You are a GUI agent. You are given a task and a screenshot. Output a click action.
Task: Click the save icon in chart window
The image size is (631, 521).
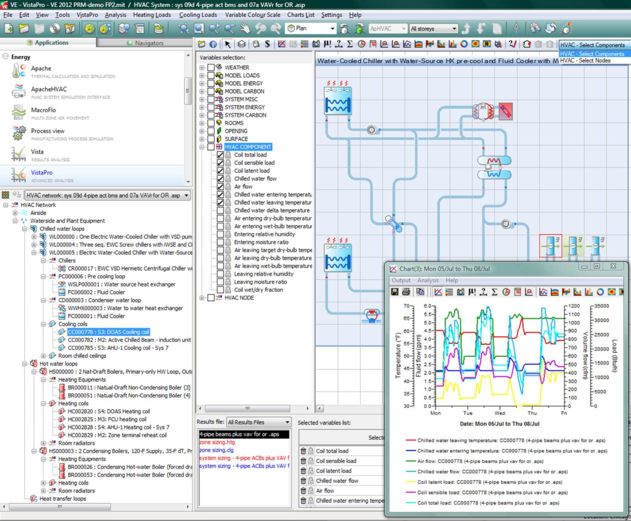(395, 293)
